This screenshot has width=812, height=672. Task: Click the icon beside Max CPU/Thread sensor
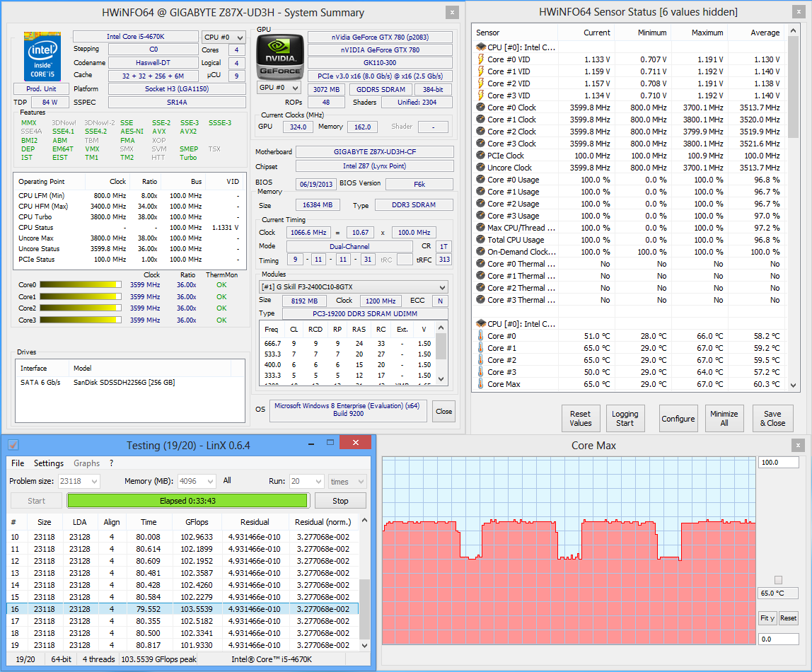click(x=480, y=227)
